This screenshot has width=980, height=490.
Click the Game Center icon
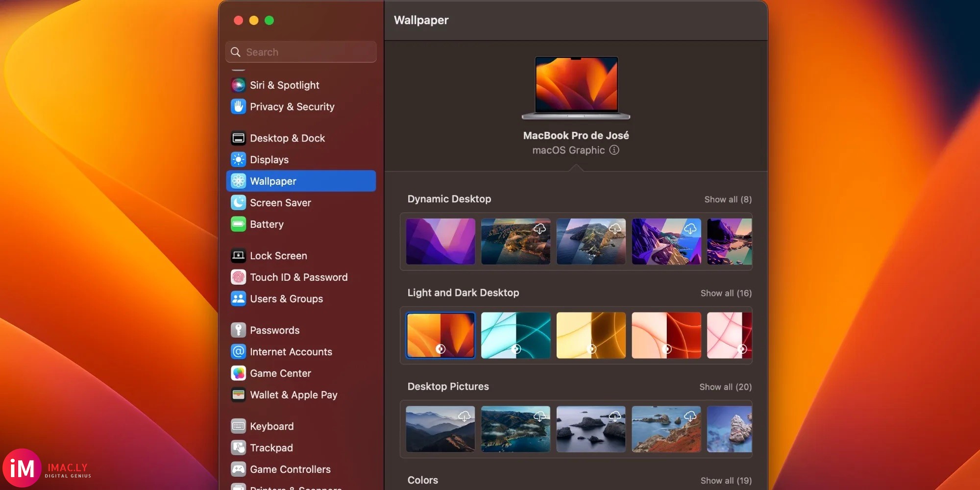tap(238, 373)
